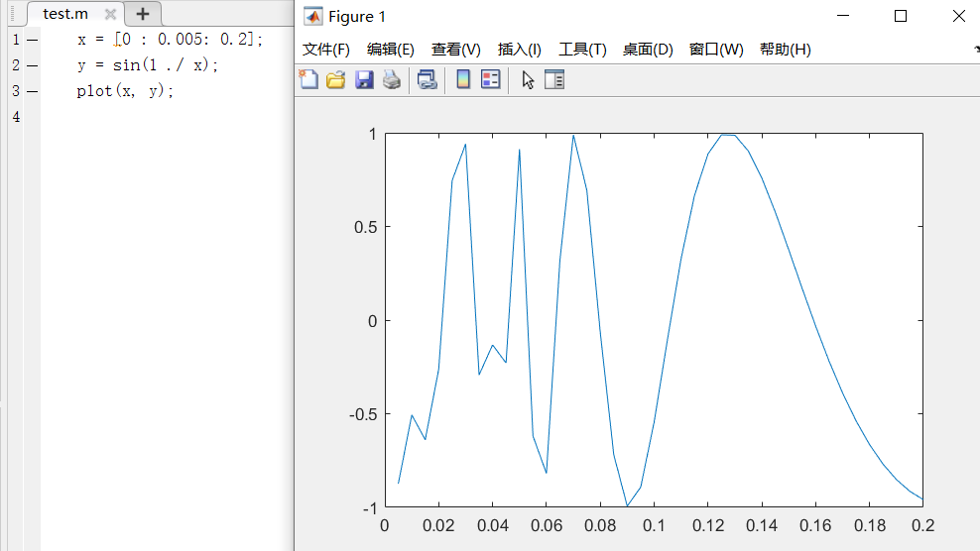This screenshot has width=980, height=551.
Task: Set a breakpoint at line 2 dash
Action: (33, 65)
